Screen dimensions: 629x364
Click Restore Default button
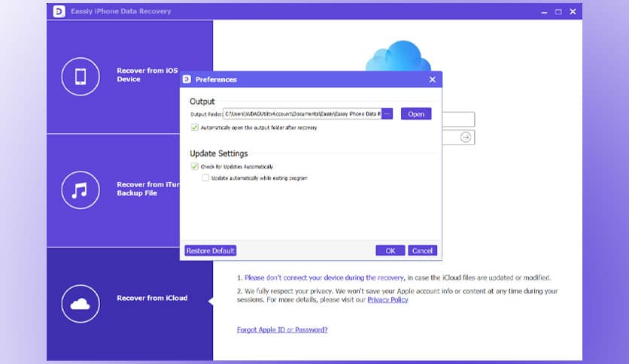(211, 250)
